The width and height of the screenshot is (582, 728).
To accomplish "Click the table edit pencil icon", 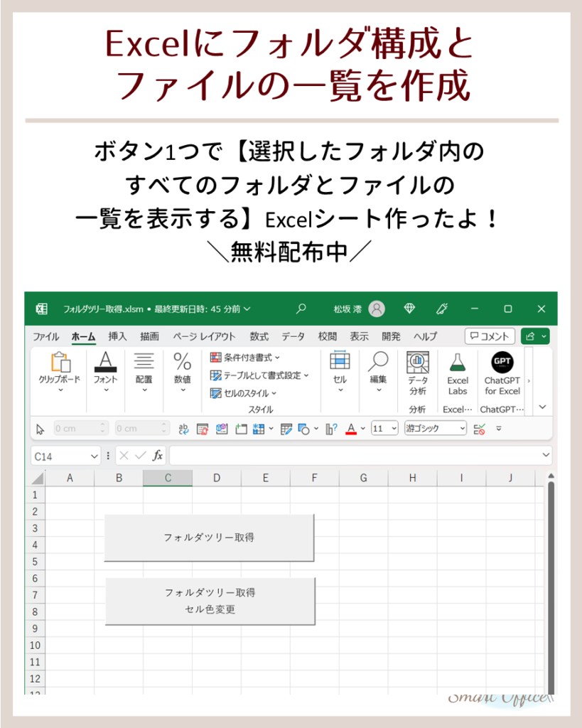I will 286,429.
